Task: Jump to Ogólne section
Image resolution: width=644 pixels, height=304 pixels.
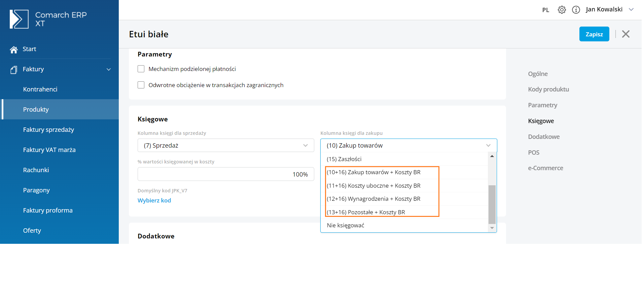Action: click(538, 74)
